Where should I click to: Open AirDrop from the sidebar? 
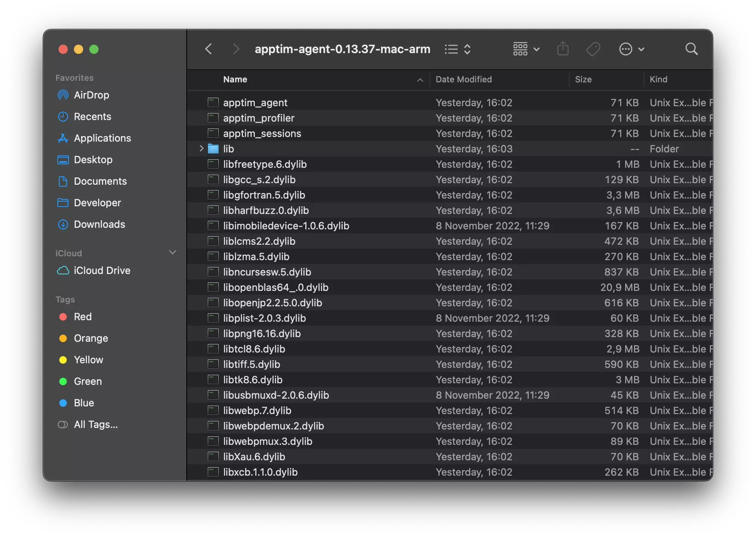click(92, 95)
